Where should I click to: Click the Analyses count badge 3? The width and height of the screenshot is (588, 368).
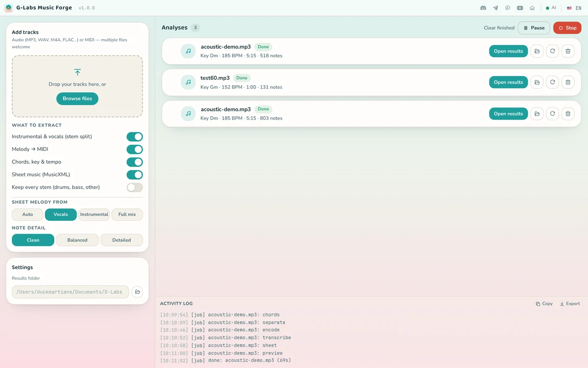coord(195,28)
